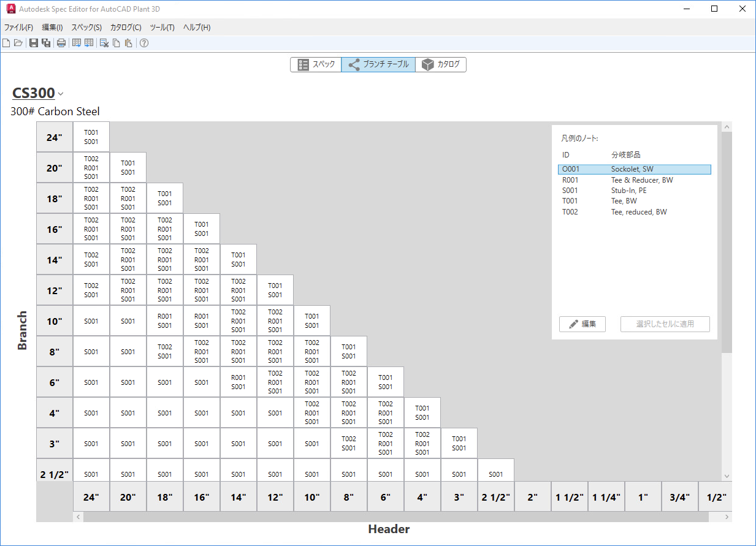Select legend row T002 Tee, reduced, BW

(x=635, y=212)
